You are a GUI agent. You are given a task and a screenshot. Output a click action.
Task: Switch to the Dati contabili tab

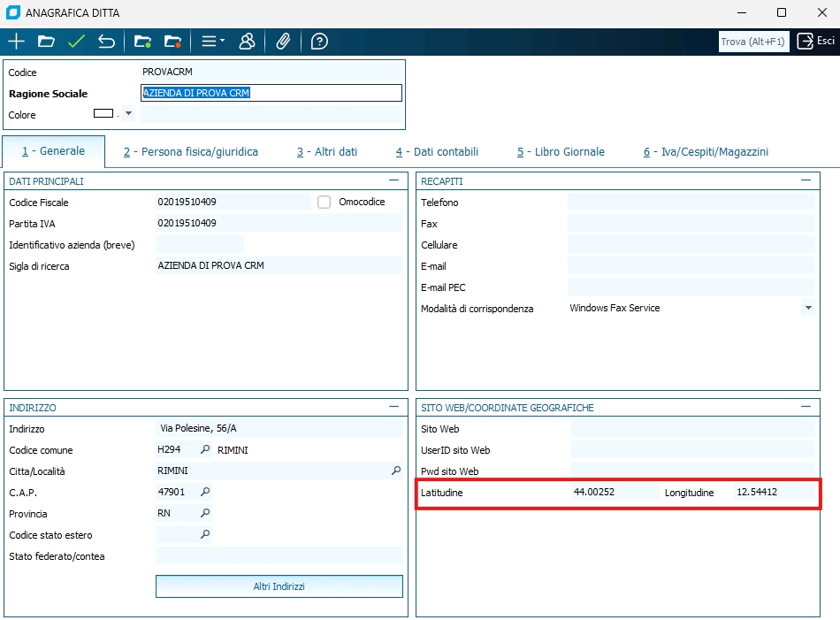tap(437, 152)
